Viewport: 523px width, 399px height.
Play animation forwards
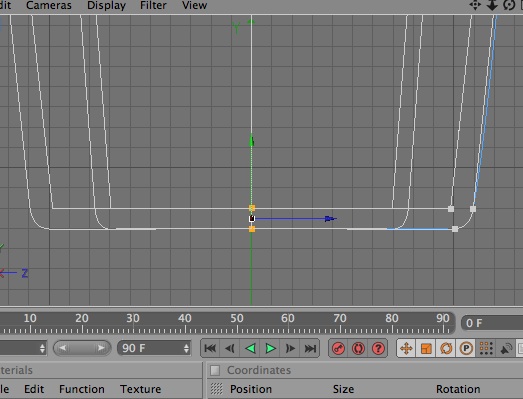tap(270, 349)
